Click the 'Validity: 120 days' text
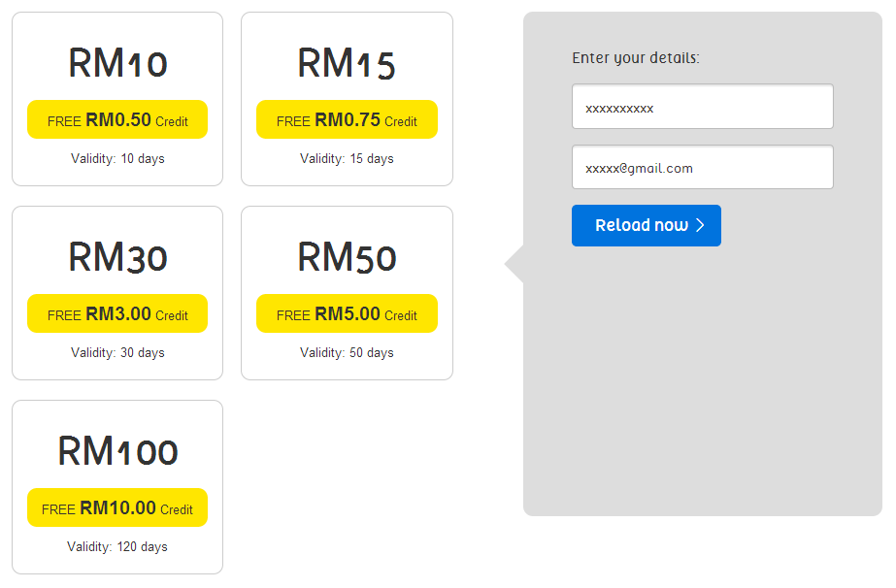 click(x=117, y=546)
